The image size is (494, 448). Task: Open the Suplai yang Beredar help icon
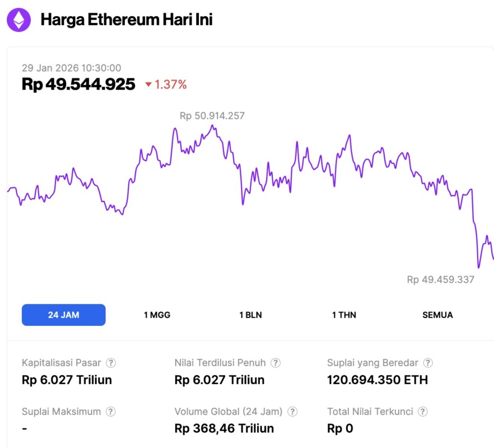(428, 363)
